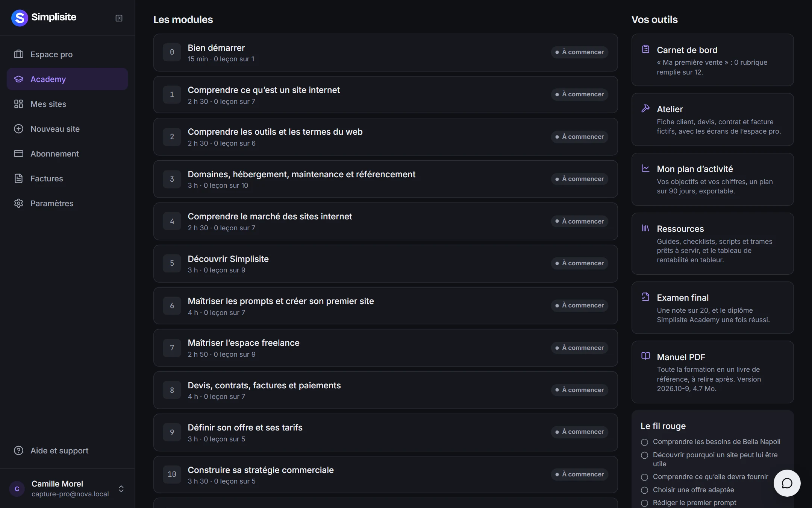
Task: Click email 'capture-pro@nova.local'
Action: 70,494
